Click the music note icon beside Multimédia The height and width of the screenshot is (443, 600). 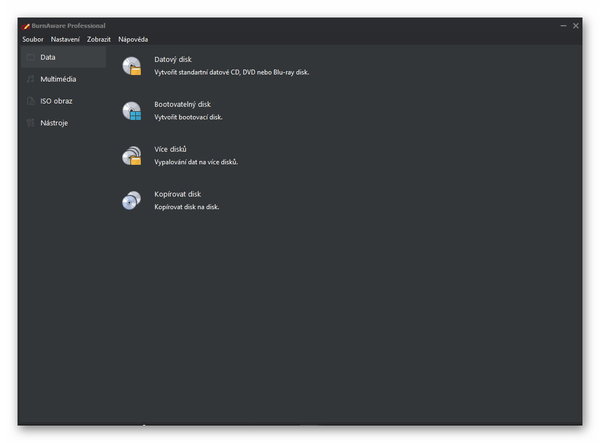(30, 79)
